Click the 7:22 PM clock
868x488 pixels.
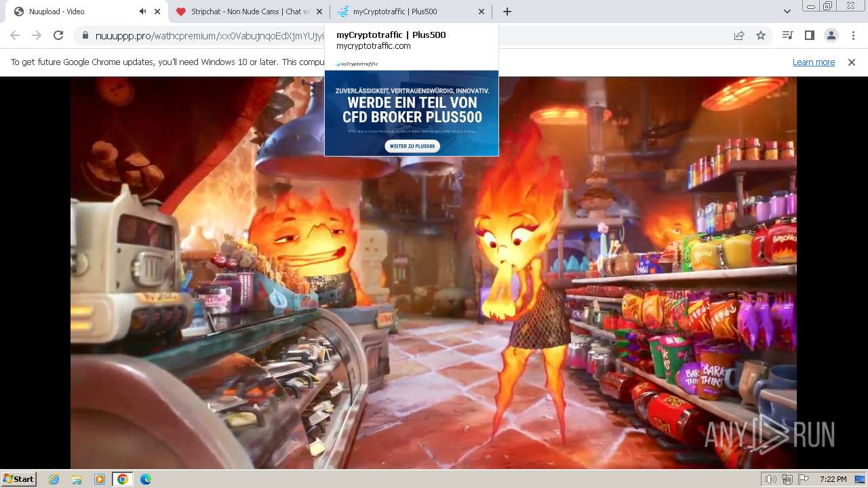(x=833, y=479)
